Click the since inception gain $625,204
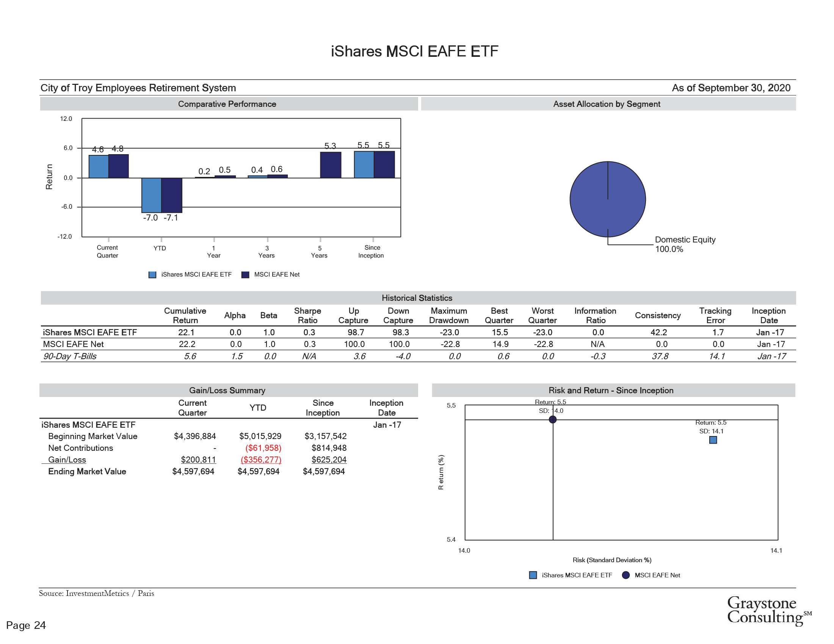 coord(329,460)
